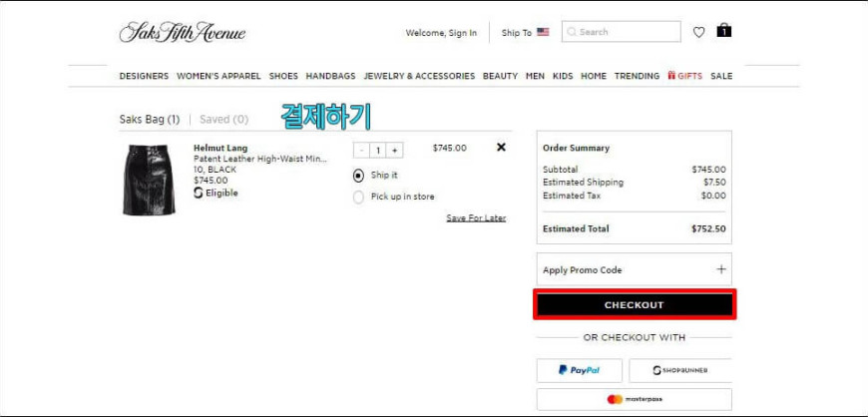The height and width of the screenshot is (417, 868).
Task: Increase quantity with plus button
Action: [x=395, y=150]
